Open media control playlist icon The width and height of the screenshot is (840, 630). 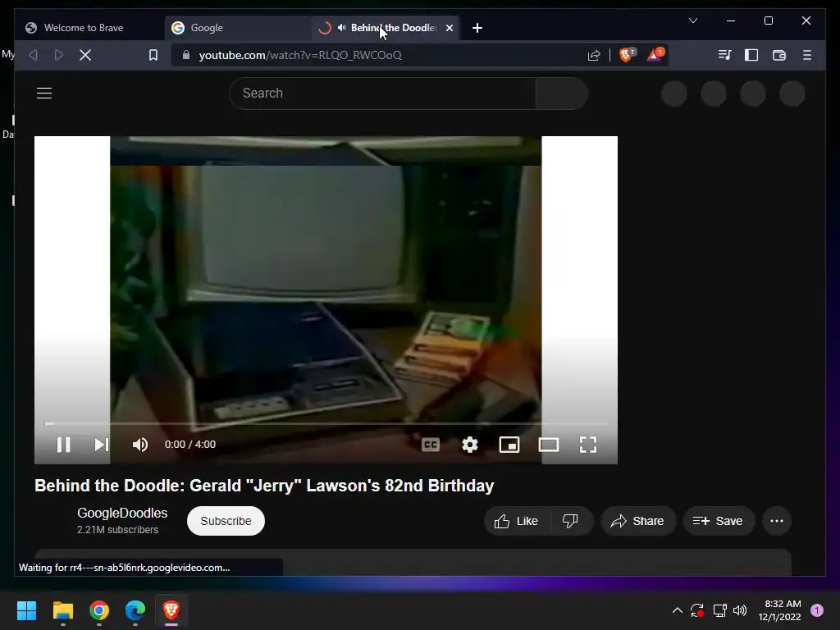(x=724, y=55)
